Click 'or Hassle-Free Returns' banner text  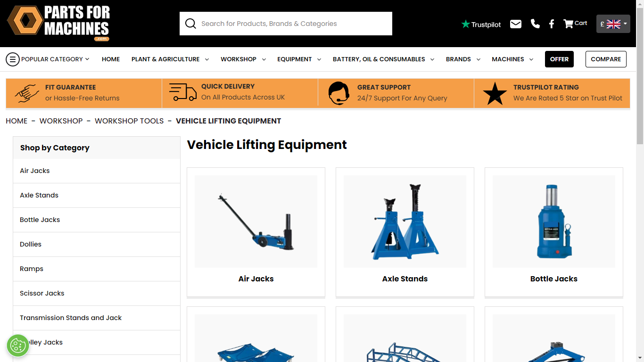pos(83,99)
